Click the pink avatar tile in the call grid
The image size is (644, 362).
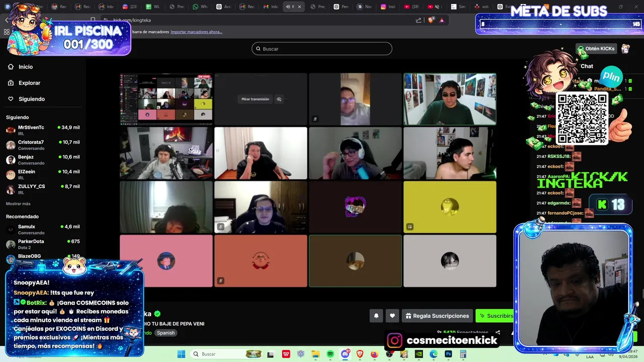click(166, 261)
